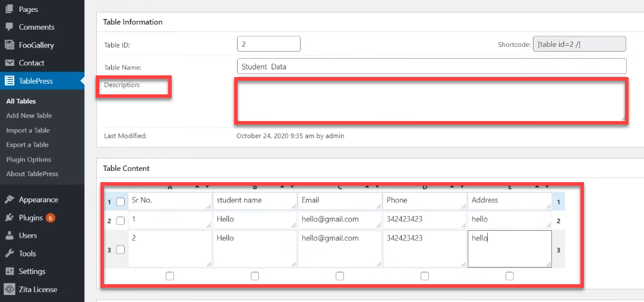The height and width of the screenshot is (302, 644).
Task: Click the 'Email' header cell
Action: [340, 201]
